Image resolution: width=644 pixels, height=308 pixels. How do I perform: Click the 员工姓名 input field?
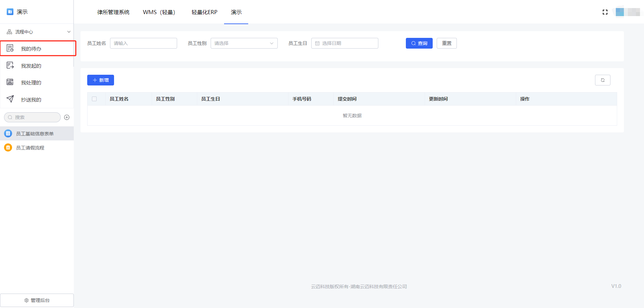point(143,43)
